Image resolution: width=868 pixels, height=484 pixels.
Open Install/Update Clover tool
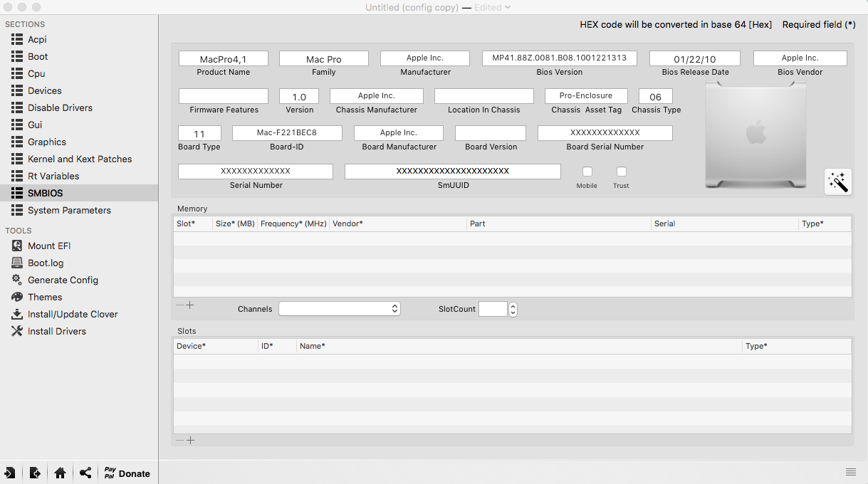pos(78,314)
